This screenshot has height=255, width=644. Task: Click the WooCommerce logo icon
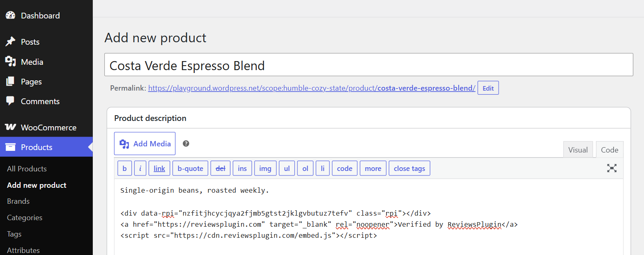pos(10,127)
